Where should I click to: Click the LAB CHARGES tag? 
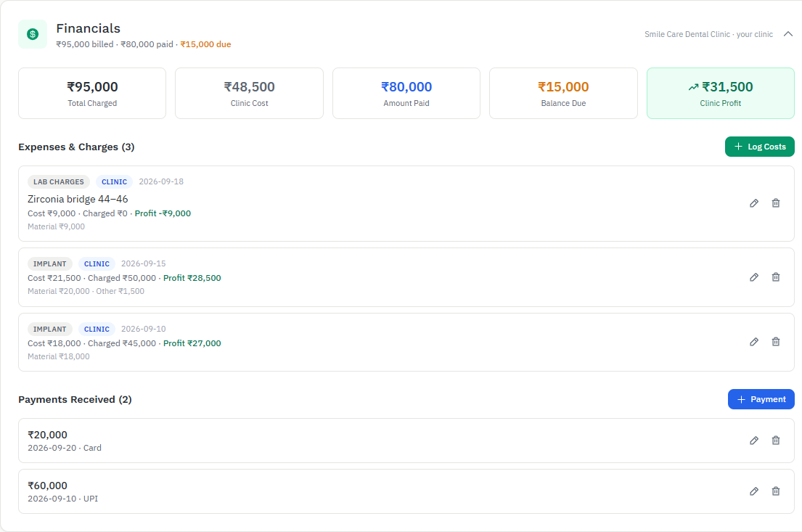[59, 181]
